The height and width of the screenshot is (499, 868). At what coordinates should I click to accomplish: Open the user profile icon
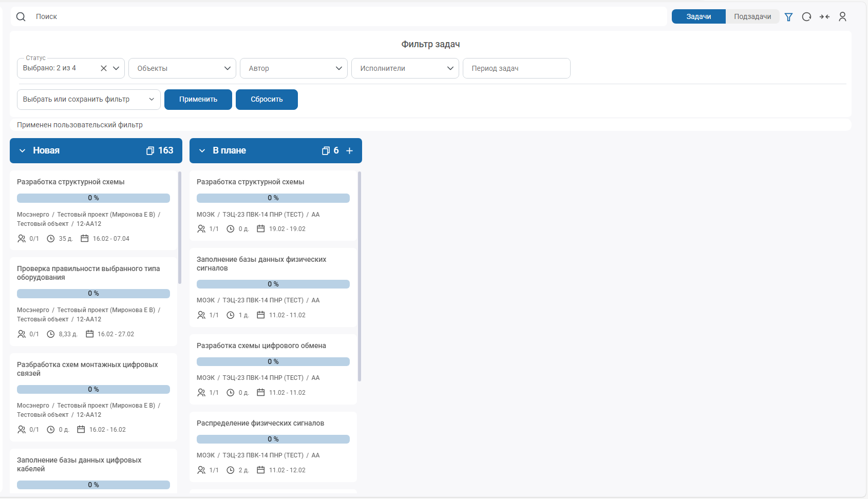coord(842,17)
